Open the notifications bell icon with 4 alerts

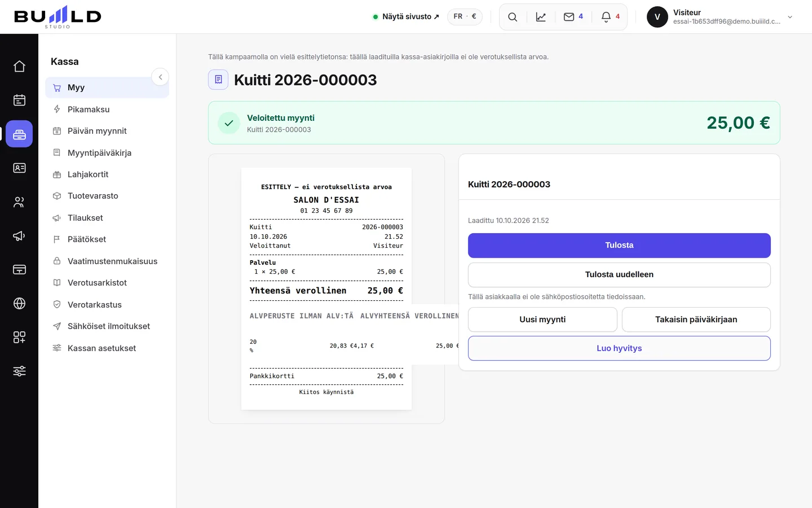coord(611,17)
